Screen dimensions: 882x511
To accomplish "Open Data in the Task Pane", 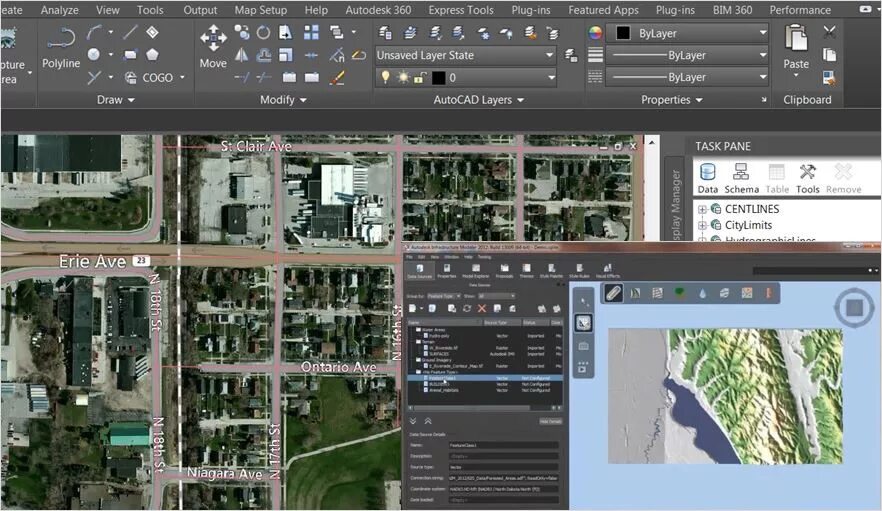I will click(x=708, y=177).
